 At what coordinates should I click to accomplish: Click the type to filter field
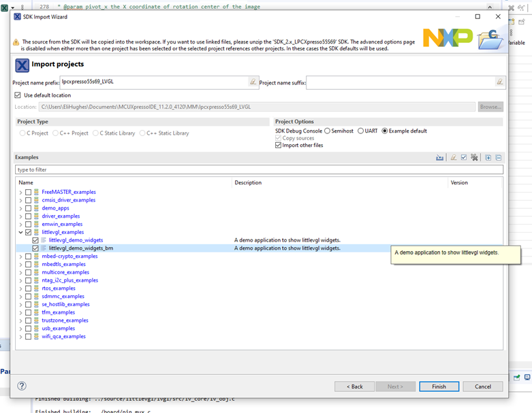point(259,169)
